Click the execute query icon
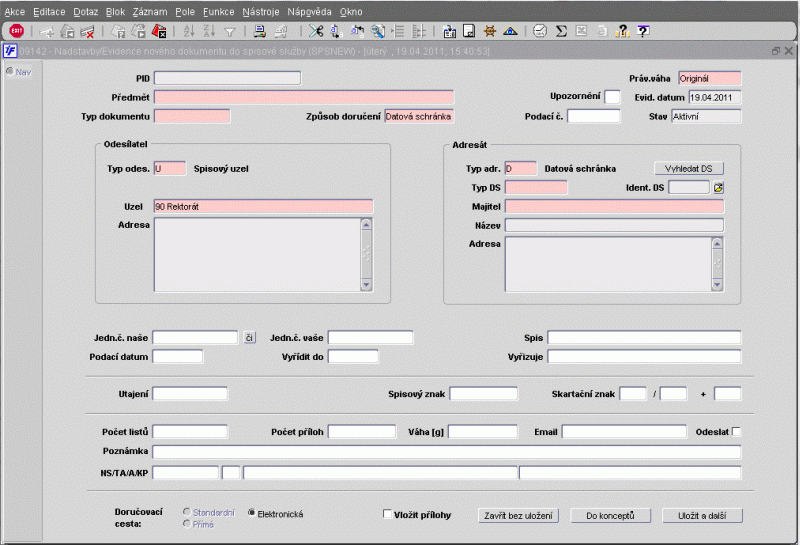Screen dimensions: 800x545 (139, 32)
